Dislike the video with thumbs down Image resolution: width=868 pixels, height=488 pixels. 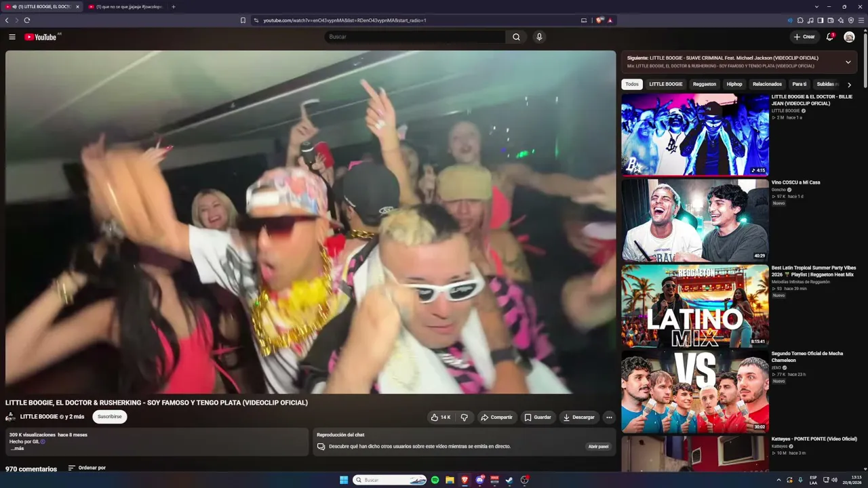tap(465, 418)
